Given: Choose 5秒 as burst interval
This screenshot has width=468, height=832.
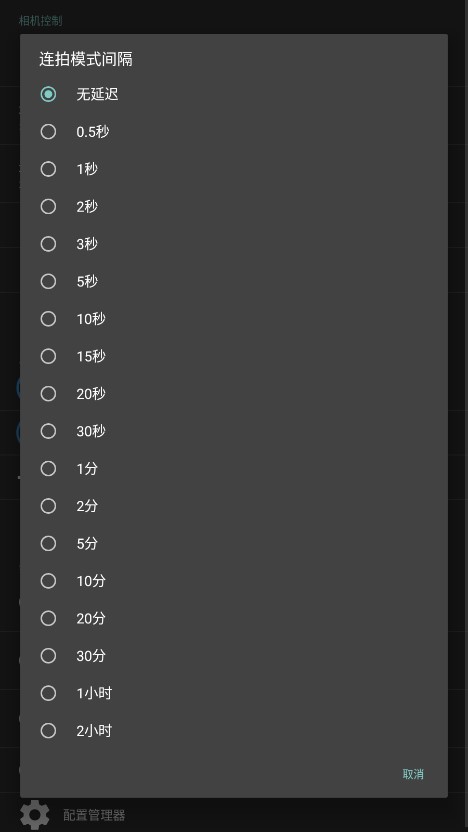Looking at the screenshot, I should coord(233,281).
